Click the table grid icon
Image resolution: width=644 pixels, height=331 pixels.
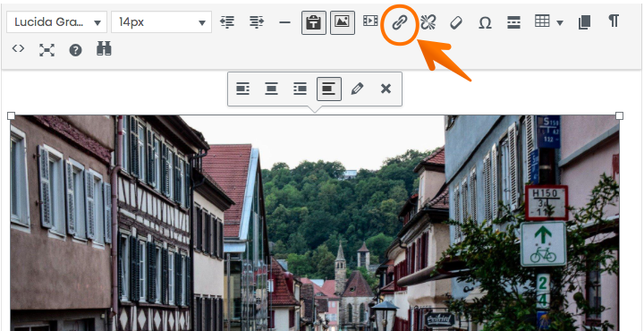(x=542, y=21)
